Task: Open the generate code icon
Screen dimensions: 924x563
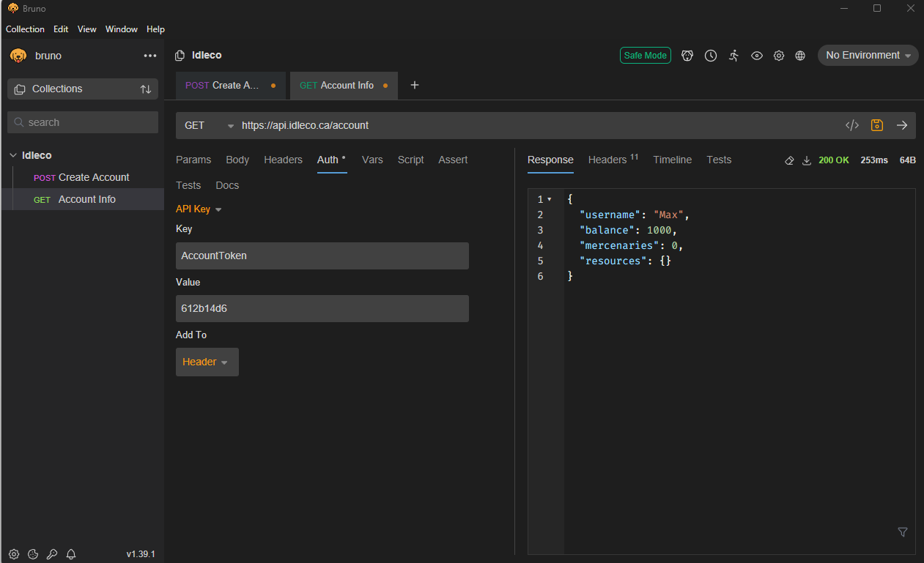Action: coord(851,125)
